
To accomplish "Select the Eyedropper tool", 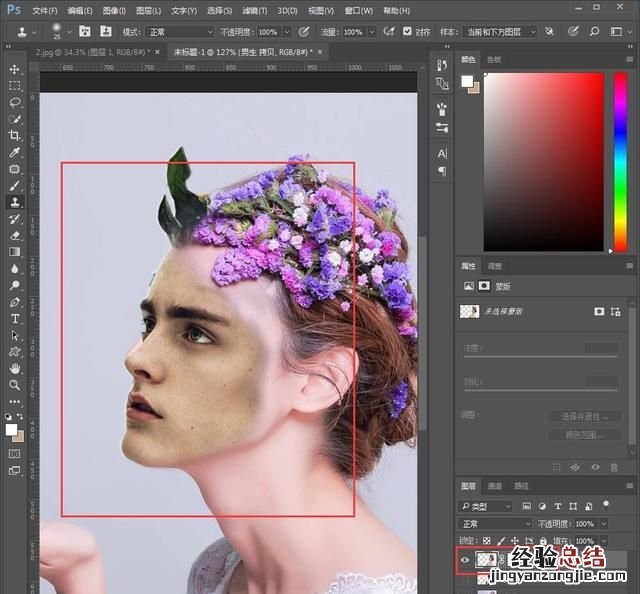I will coord(15,152).
